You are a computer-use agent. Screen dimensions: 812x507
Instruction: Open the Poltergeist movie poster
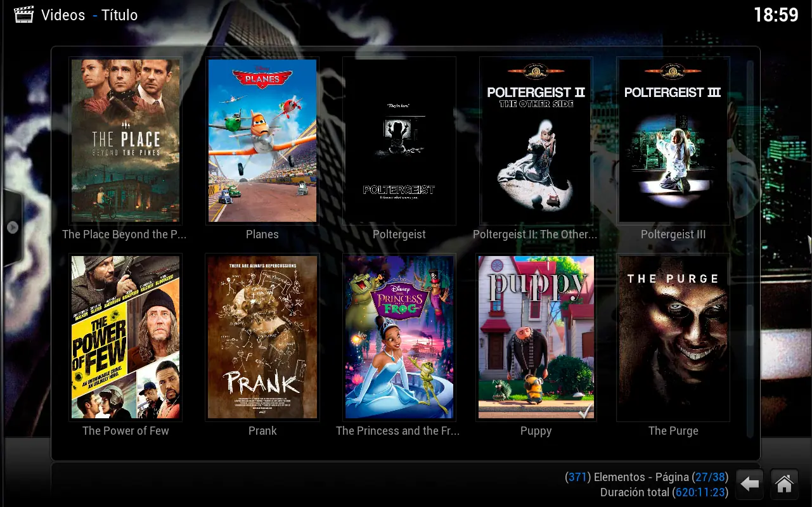399,141
